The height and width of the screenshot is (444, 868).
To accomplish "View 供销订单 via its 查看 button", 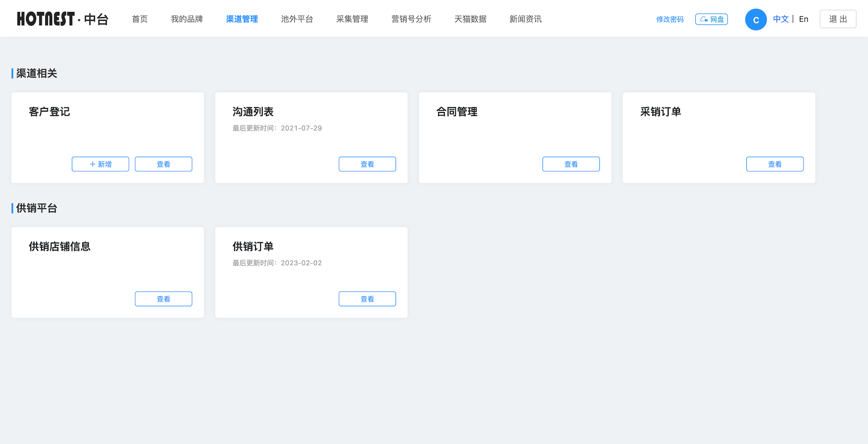I will click(x=367, y=299).
